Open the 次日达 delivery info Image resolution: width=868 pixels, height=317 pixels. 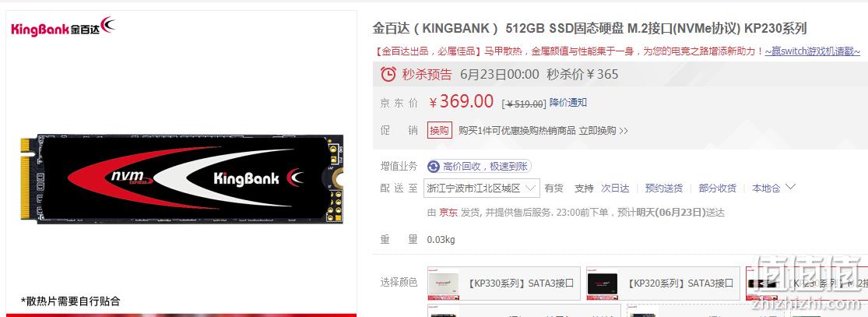pyautogui.click(x=615, y=188)
